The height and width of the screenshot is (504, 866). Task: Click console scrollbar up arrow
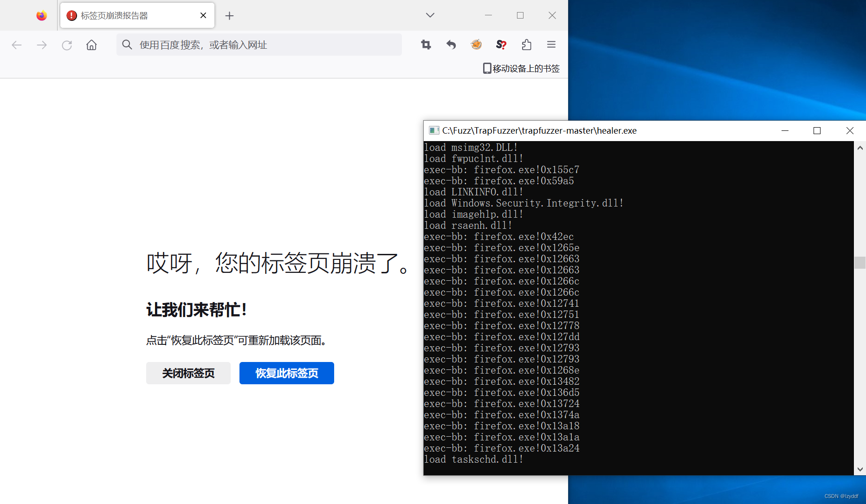860,148
